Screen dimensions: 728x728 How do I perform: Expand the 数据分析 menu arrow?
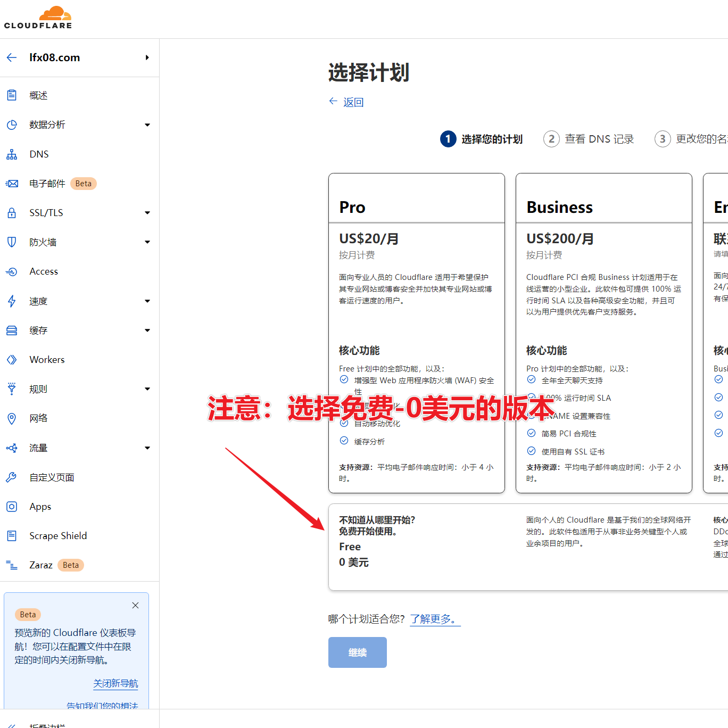tap(147, 125)
